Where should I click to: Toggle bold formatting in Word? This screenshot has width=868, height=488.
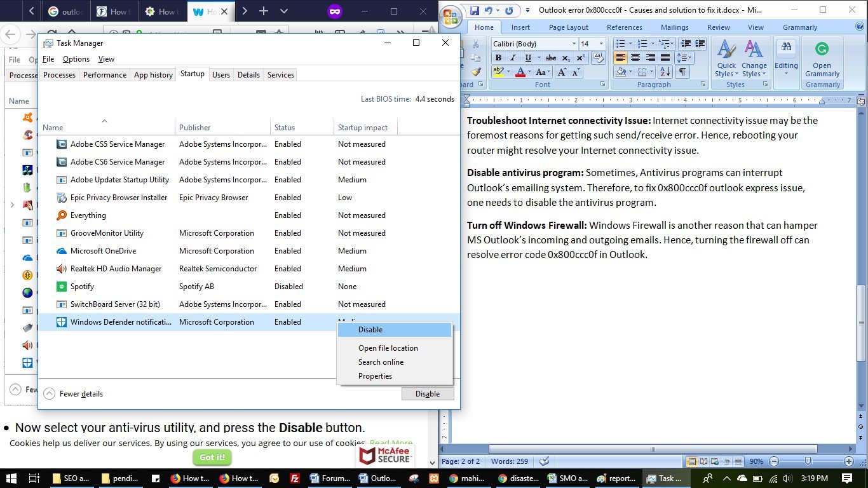pyautogui.click(x=498, y=58)
